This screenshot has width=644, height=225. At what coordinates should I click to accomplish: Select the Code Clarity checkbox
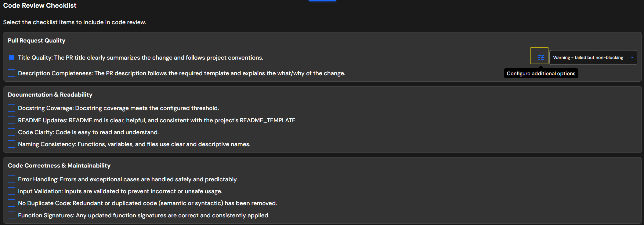pyautogui.click(x=11, y=132)
